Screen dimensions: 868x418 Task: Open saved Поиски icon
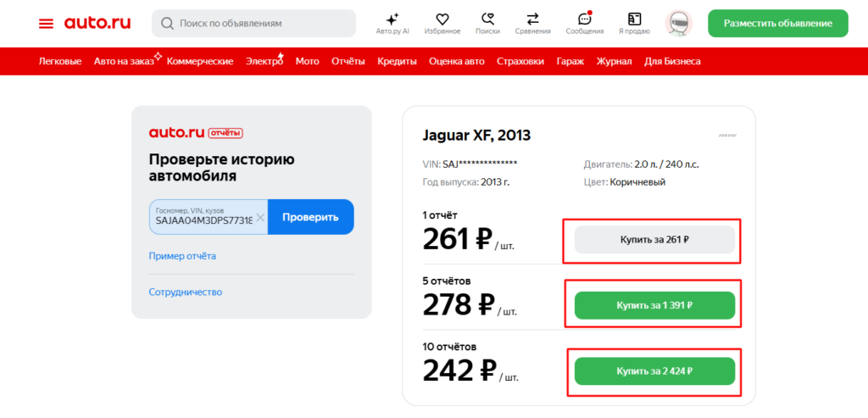tap(487, 19)
